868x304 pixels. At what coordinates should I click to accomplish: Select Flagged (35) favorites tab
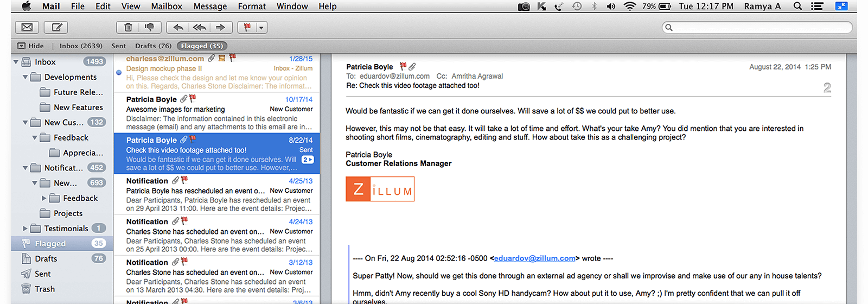coord(202,46)
